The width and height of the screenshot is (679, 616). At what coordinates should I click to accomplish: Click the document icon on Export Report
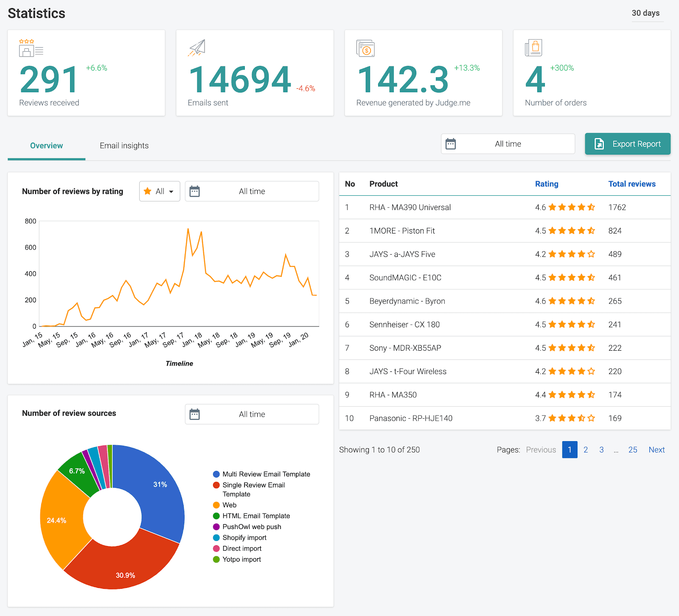(599, 144)
